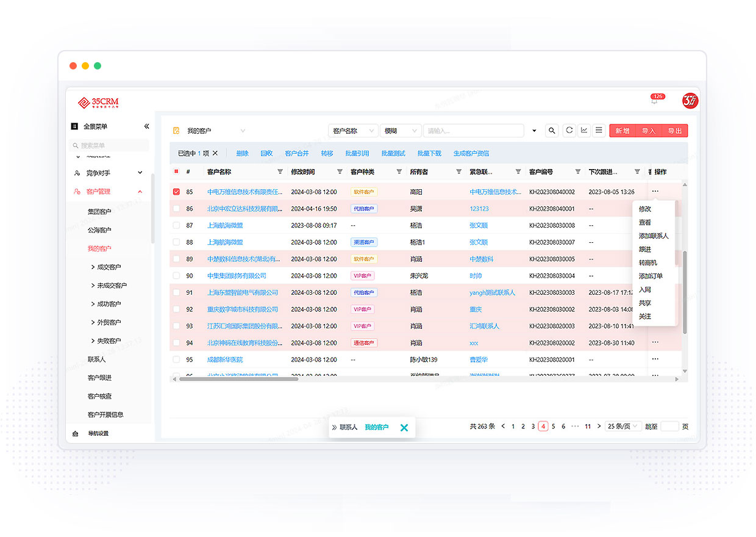Filter the 所有者 column

(458, 172)
